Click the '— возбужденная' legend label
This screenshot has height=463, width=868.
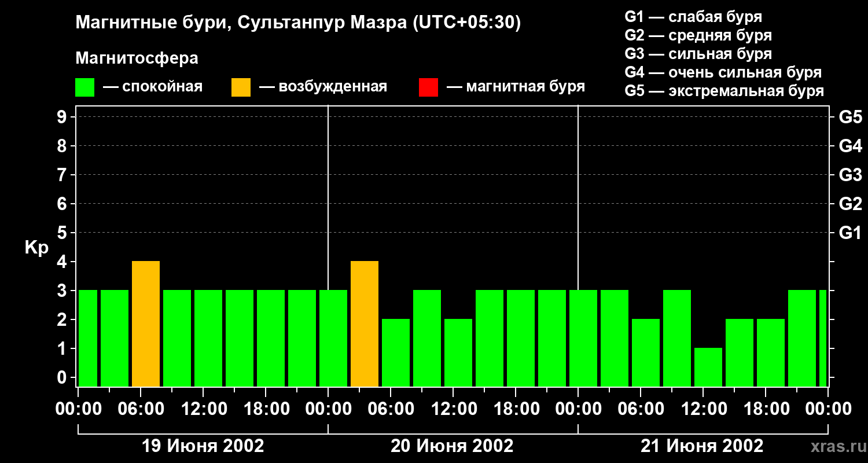tap(323, 87)
